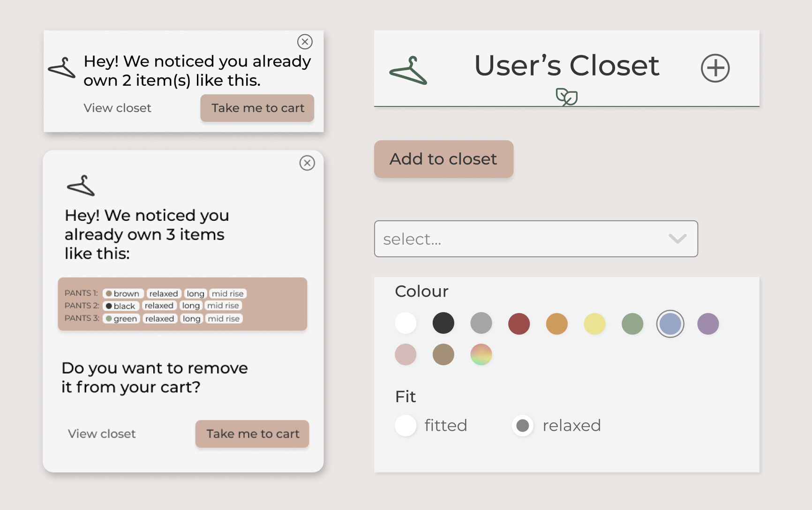The width and height of the screenshot is (812, 510).
Task: Pick the selected blue colour swatch
Action: (670, 323)
